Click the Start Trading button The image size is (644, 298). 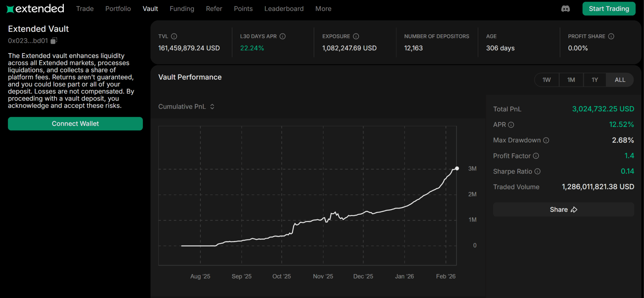(609, 9)
